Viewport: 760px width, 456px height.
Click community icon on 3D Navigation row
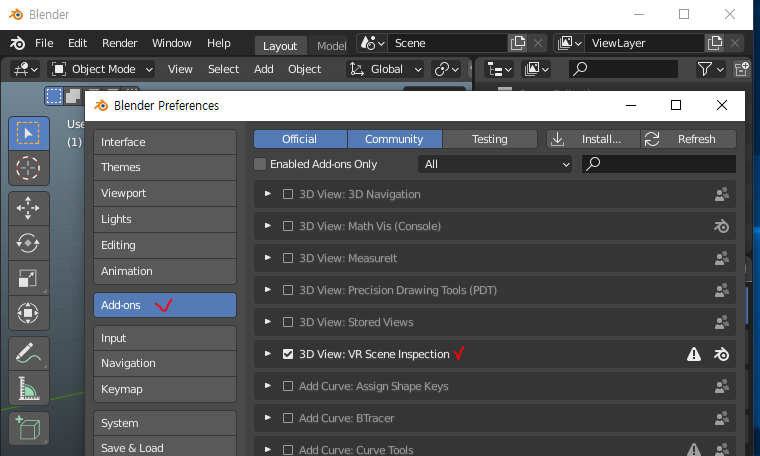[x=721, y=194]
